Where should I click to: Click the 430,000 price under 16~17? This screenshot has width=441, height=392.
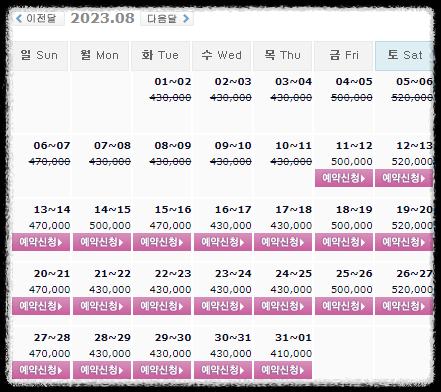231,226
